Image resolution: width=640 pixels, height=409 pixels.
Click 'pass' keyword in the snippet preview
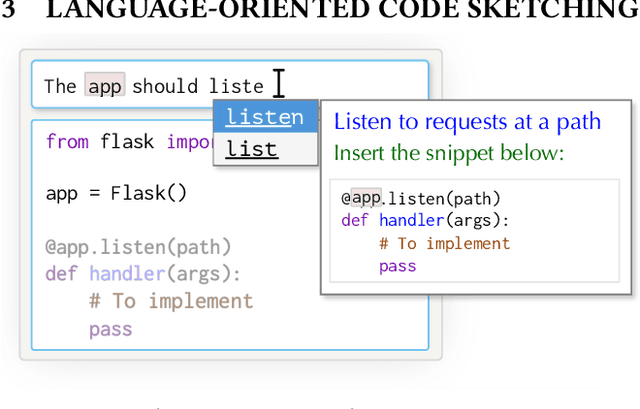pyautogui.click(x=397, y=265)
